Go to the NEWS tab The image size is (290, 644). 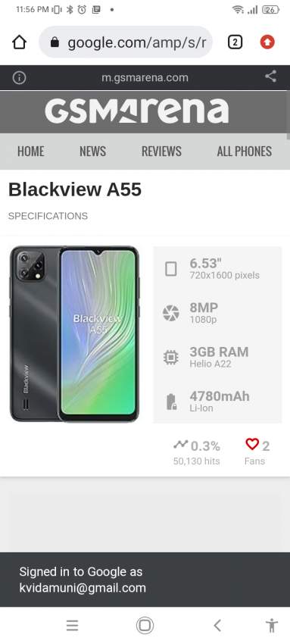92,151
